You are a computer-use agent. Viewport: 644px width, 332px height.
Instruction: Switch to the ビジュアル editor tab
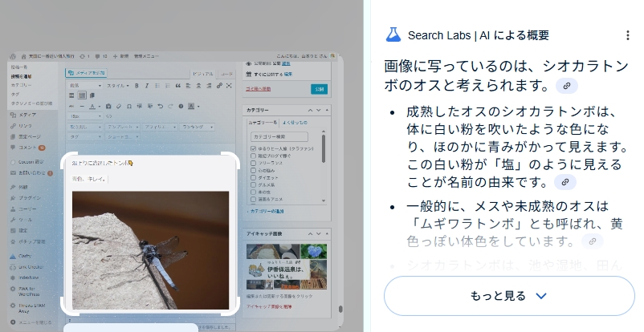point(203,74)
